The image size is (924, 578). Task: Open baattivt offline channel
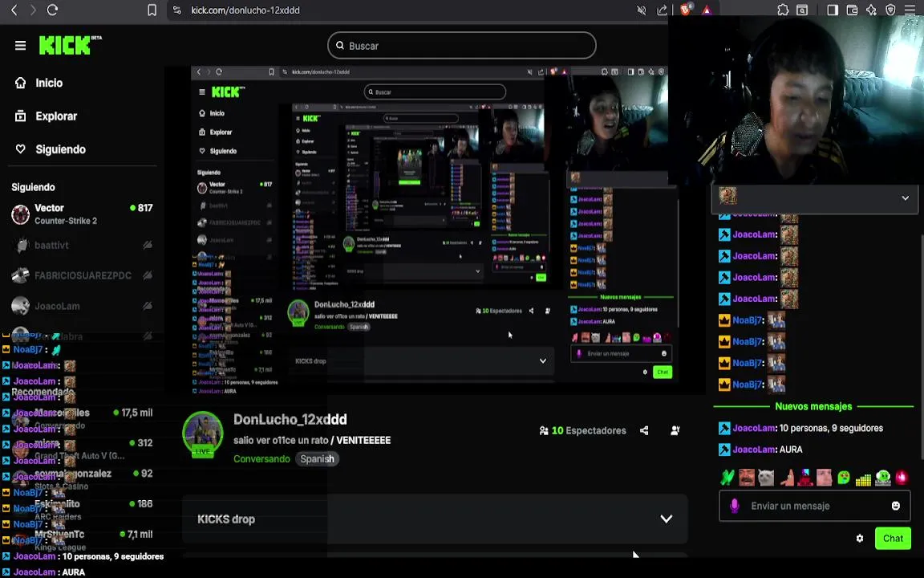coord(83,245)
